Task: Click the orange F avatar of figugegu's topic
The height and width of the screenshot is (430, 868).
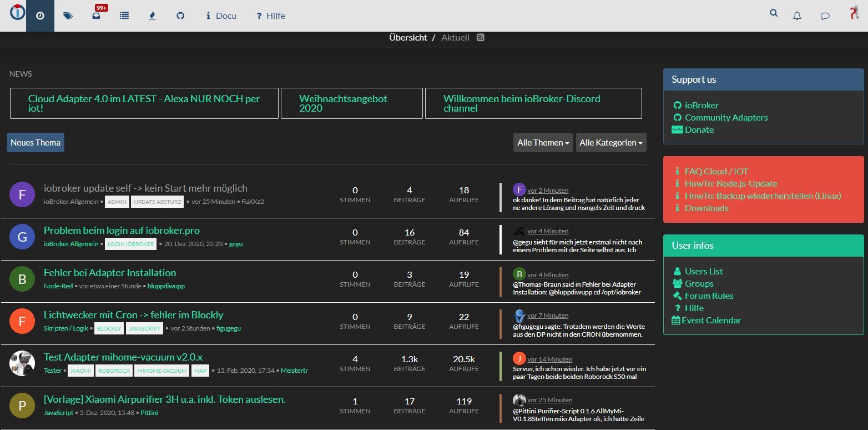Action: (22, 321)
